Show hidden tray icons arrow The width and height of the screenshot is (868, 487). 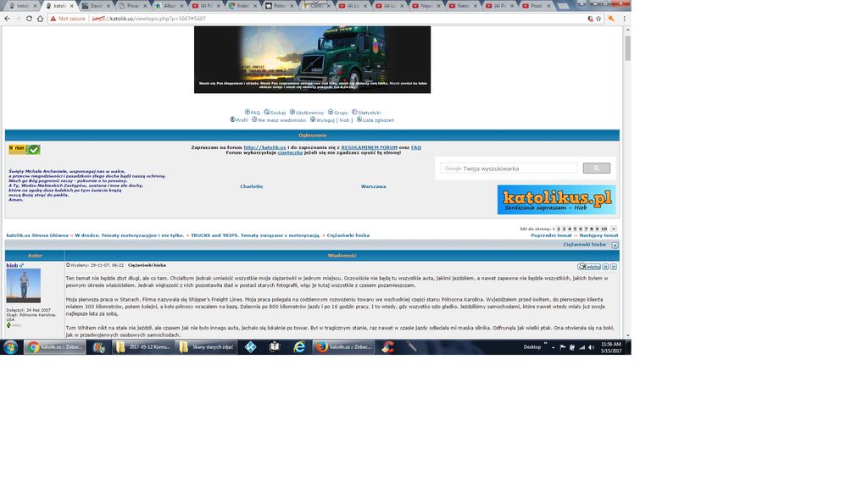coord(553,347)
